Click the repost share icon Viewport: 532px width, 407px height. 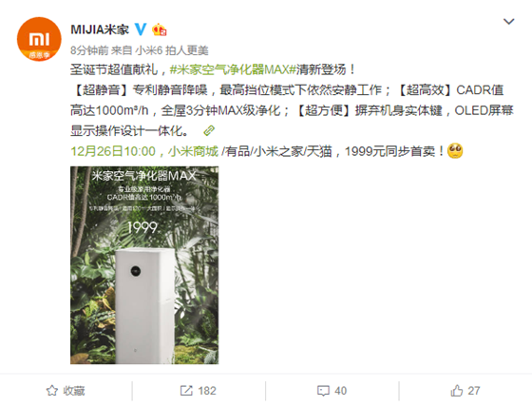(186, 391)
